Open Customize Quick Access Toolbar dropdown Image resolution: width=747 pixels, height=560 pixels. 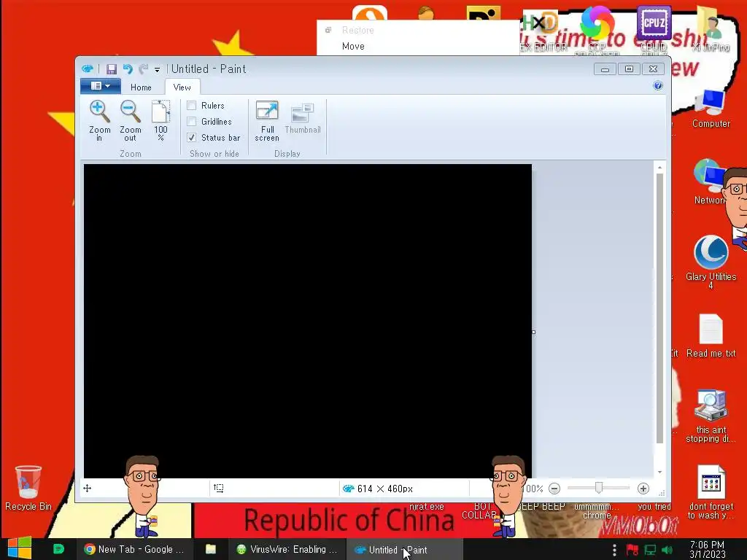(x=157, y=70)
